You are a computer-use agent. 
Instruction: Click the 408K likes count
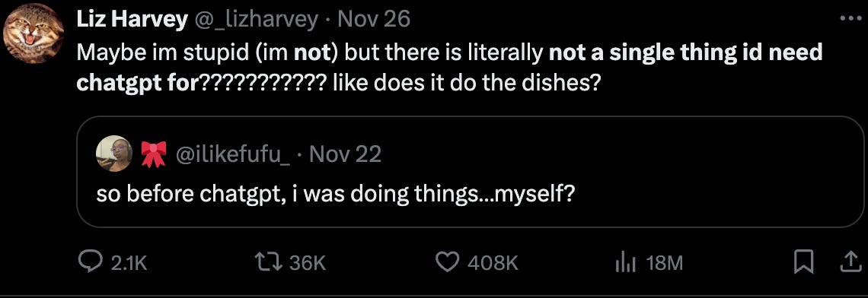coord(493,263)
